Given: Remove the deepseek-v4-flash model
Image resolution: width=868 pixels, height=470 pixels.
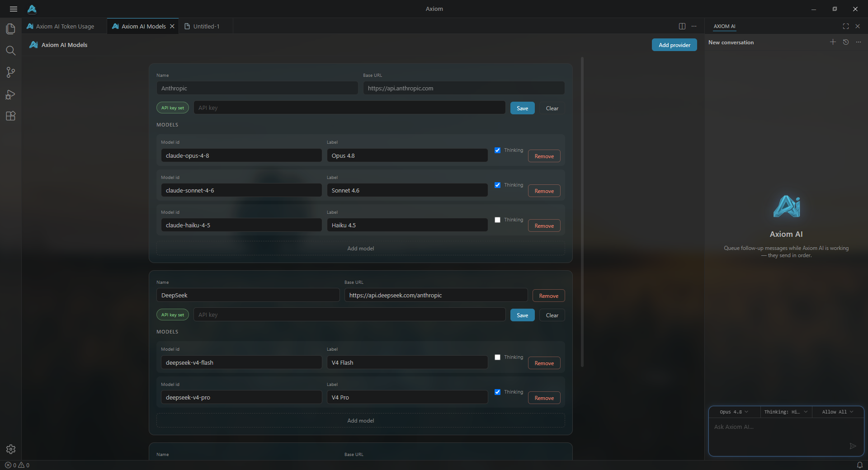Looking at the screenshot, I should (x=544, y=363).
